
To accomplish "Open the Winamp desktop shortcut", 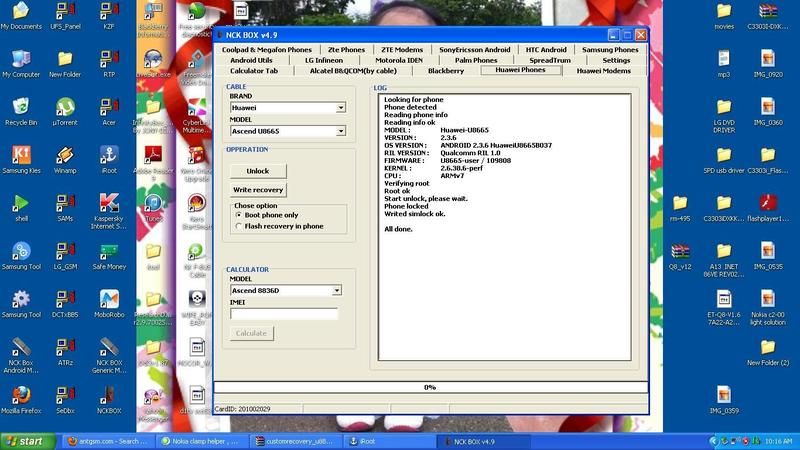I will 64,155.
